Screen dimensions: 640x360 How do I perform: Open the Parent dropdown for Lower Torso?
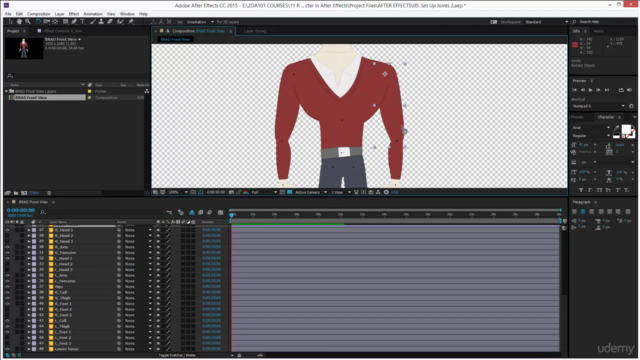(x=138, y=349)
